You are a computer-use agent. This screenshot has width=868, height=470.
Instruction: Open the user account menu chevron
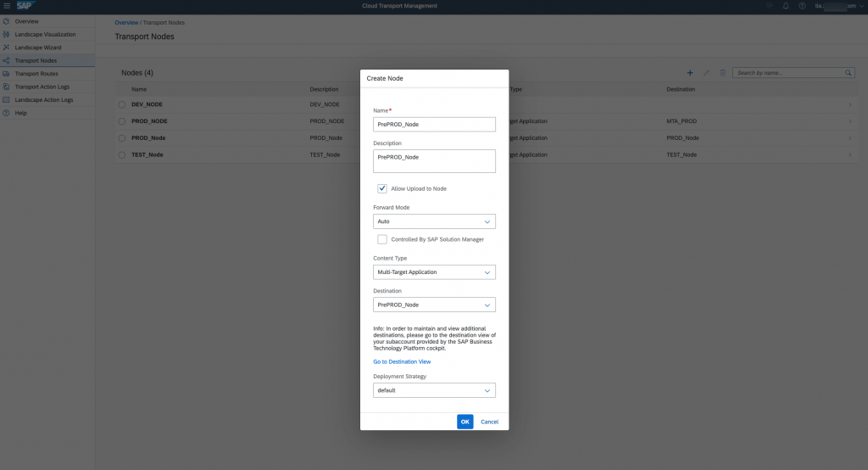click(862, 6)
